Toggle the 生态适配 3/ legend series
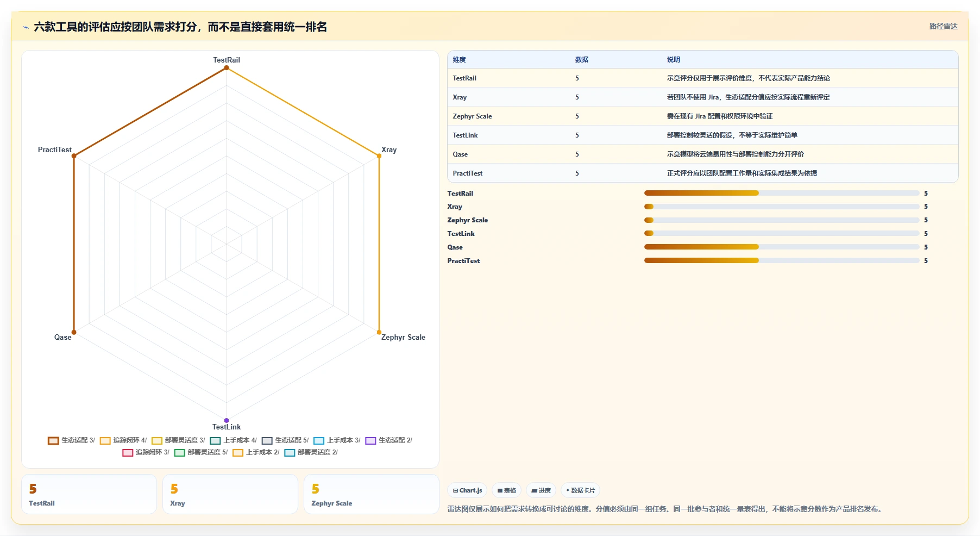980x536 pixels. click(x=71, y=440)
